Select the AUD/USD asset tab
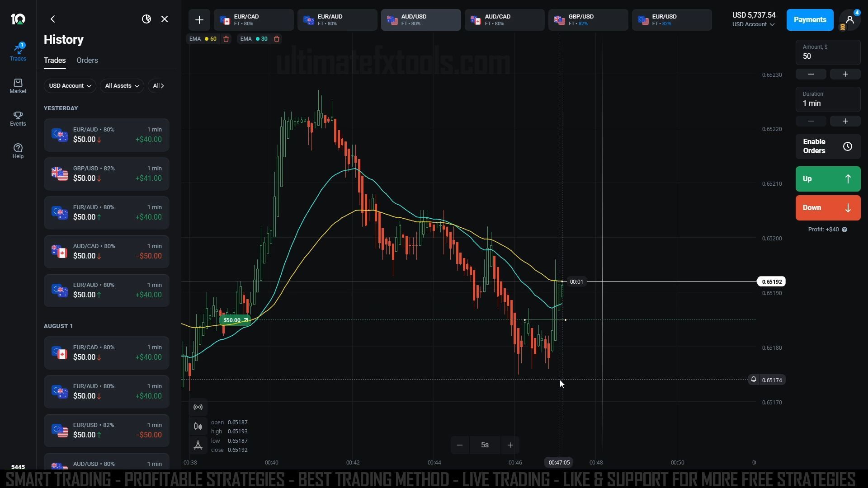The image size is (868, 488). coord(421,20)
